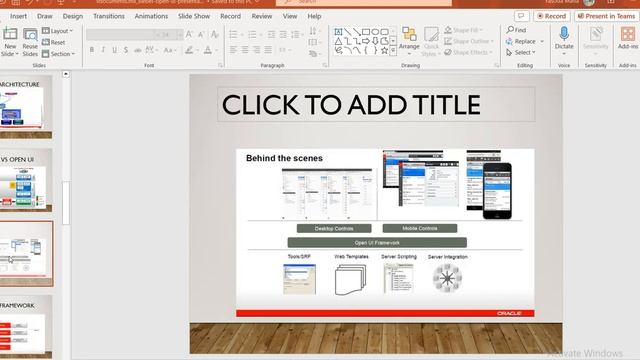Select the block Right Arrow shape
This screenshot has width=640, height=360.
[x=366, y=41]
